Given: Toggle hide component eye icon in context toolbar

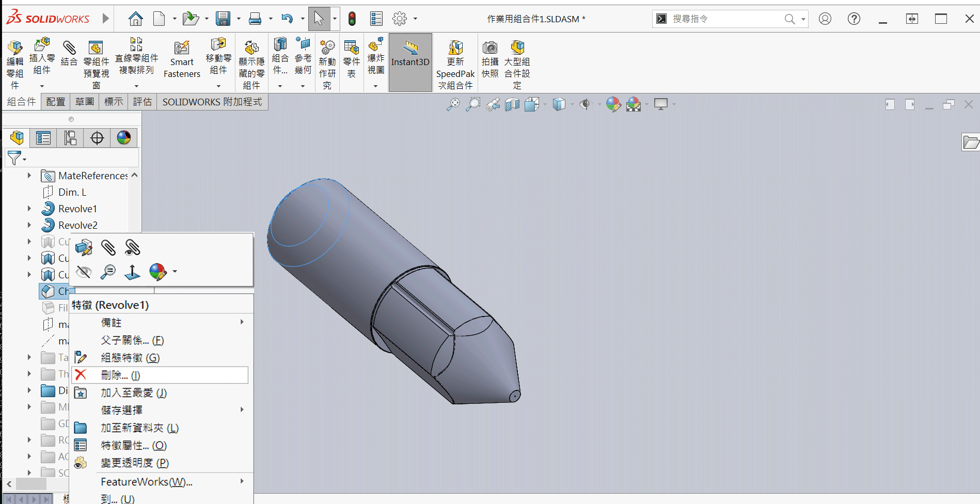Looking at the screenshot, I should pyautogui.click(x=84, y=272).
